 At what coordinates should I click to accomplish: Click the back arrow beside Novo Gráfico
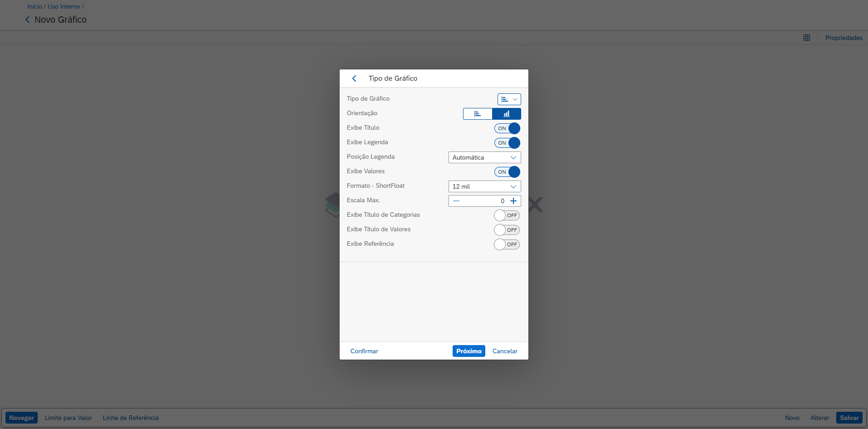[27, 19]
